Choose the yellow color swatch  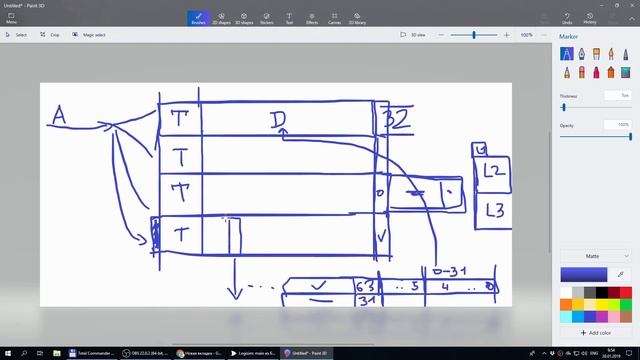click(x=602, y=304)
